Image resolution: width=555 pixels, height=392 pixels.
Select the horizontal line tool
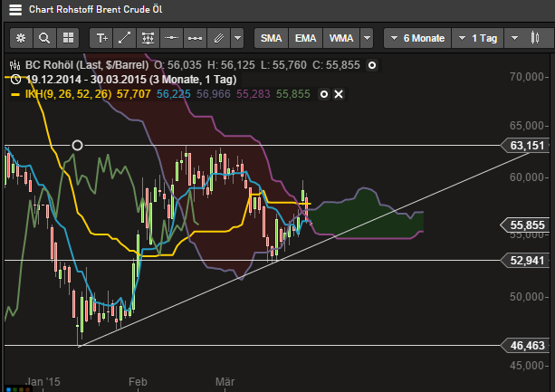170,39
